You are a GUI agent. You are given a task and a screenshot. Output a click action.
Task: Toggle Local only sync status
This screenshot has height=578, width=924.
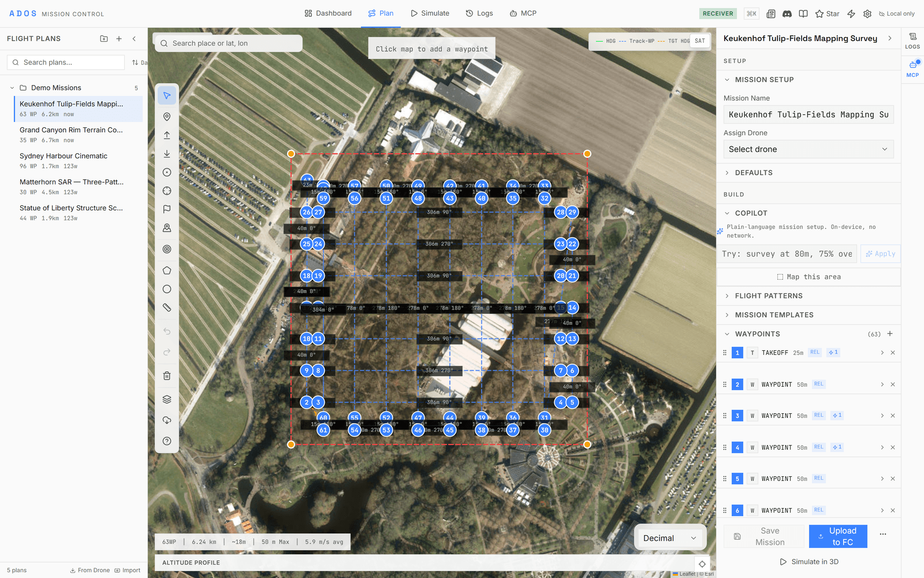click(897, 13)
